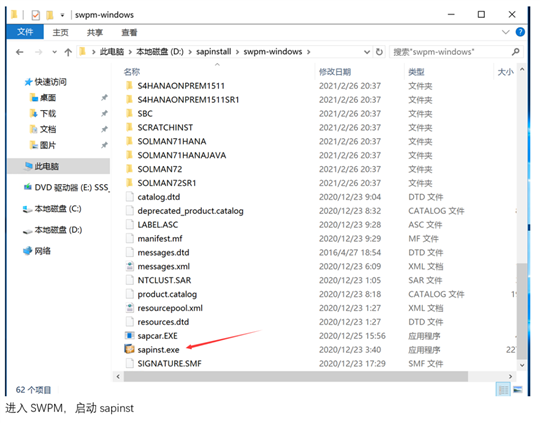Open DVD drive (E:) in sidebar
The image size is (540, 423).
point(66,187)
